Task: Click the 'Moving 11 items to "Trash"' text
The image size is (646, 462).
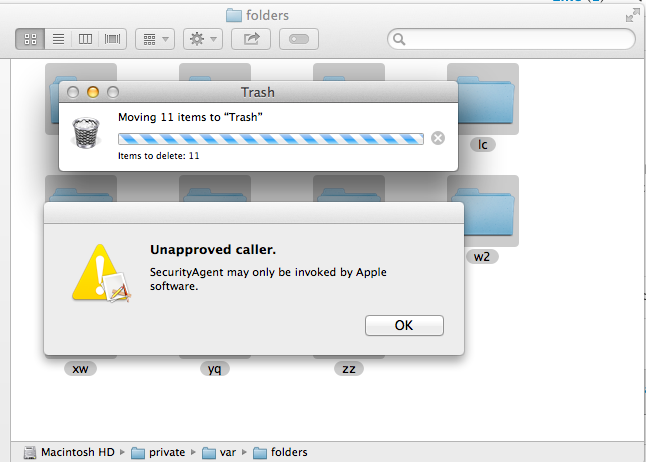Action: click(x=190, y=117)
